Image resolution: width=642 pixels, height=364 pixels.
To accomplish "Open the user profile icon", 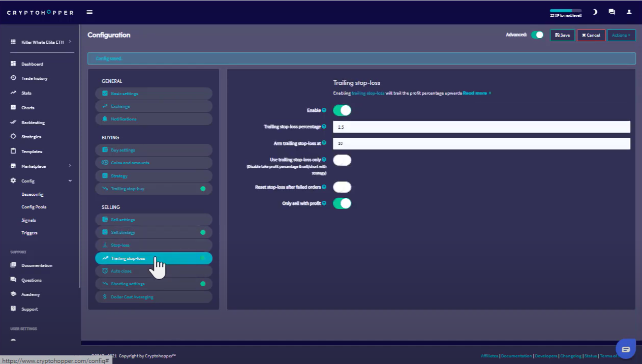I will pos(629,12).
